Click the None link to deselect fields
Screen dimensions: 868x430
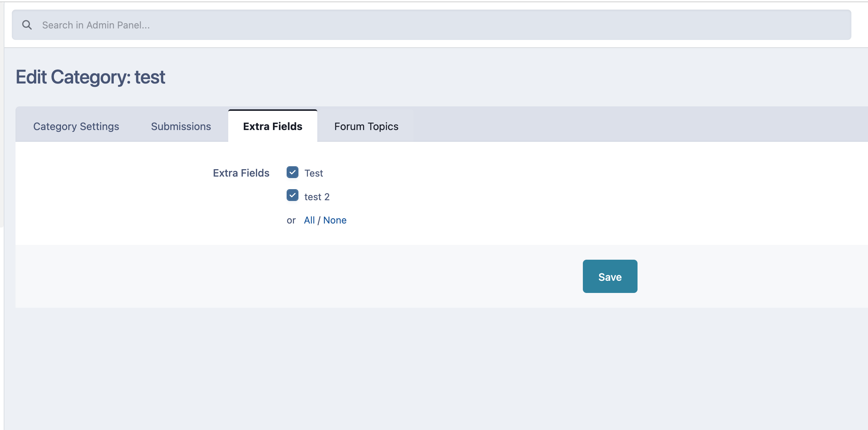335,220
